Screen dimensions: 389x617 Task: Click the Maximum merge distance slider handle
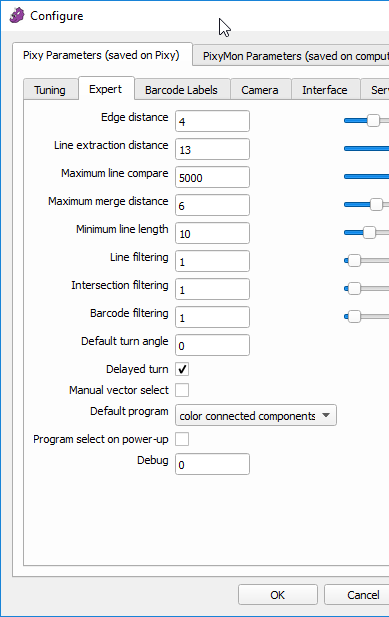pos(376,204)
